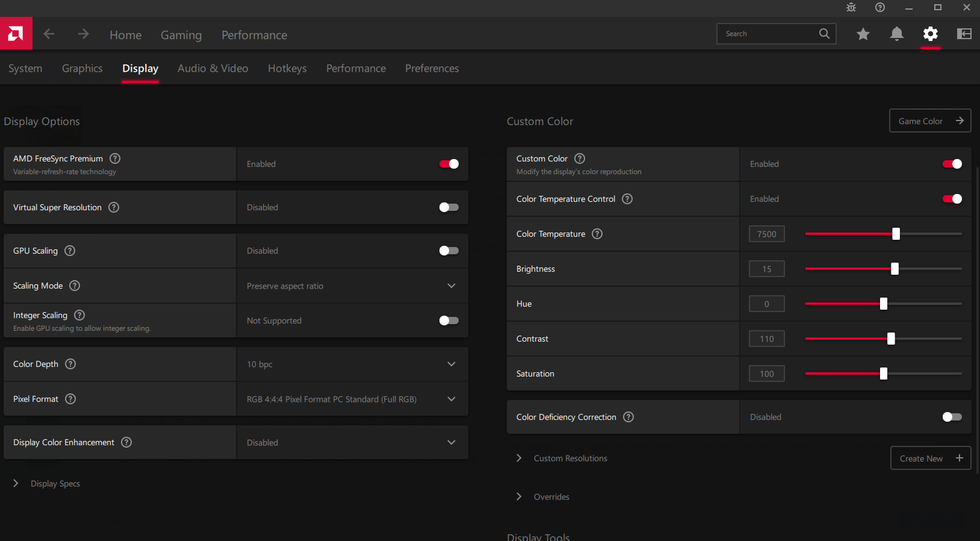
Task: Click the Color Temperature slider handle
Action: pos(896,234)
